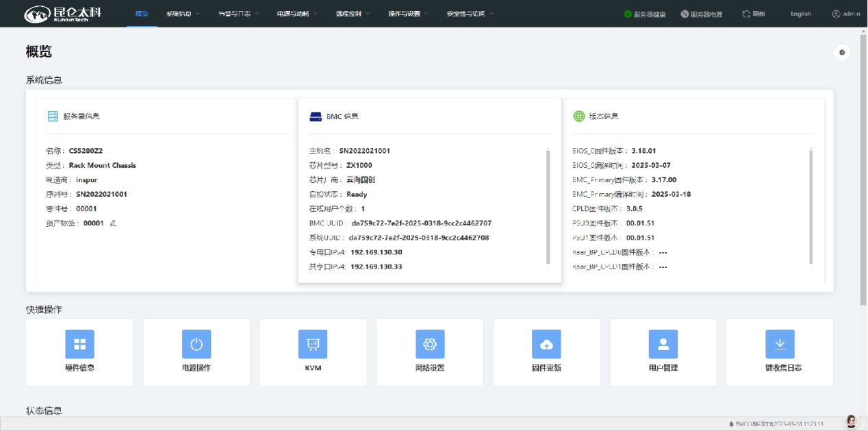Expand the 远程控制 menu
The width and height of the screenshot is (868, 431).
point(353,14)
